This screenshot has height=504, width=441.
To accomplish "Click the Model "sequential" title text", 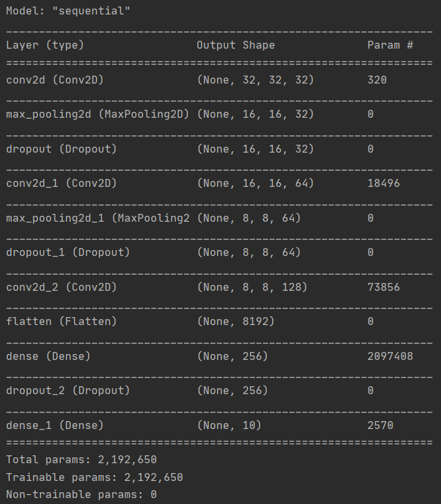I will coord(68,11).
